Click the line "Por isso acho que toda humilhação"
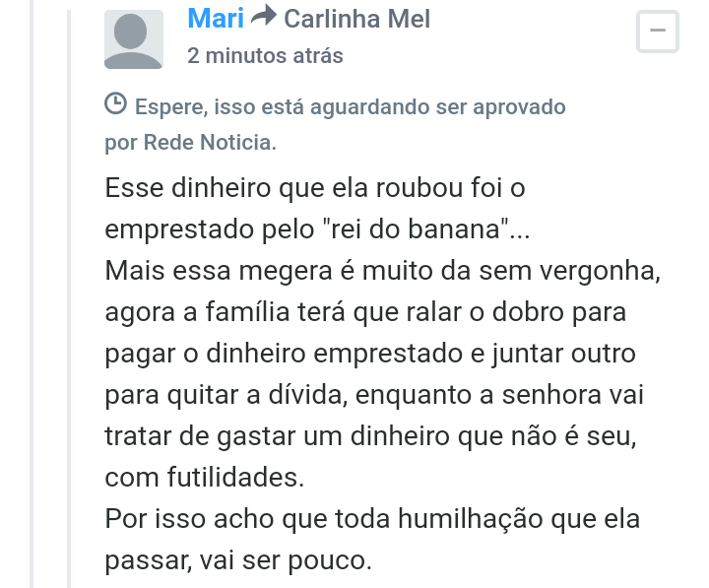 click(x=372, y=519)
